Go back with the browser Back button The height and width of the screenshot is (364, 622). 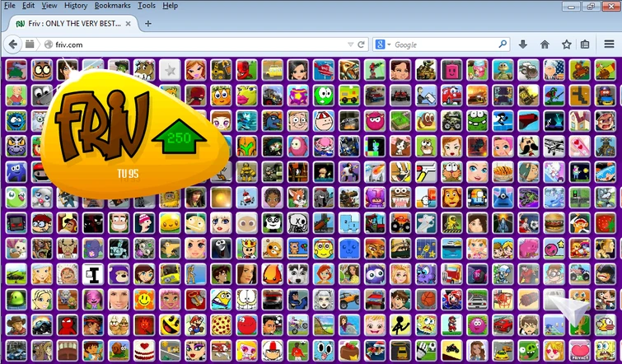click(x=12, y=44)
